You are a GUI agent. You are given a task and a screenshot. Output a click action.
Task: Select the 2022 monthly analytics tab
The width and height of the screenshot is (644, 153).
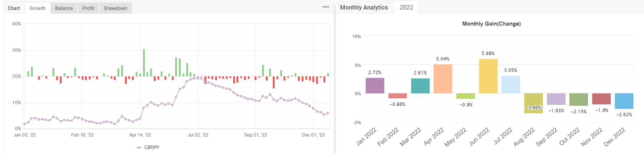[406, 7]
